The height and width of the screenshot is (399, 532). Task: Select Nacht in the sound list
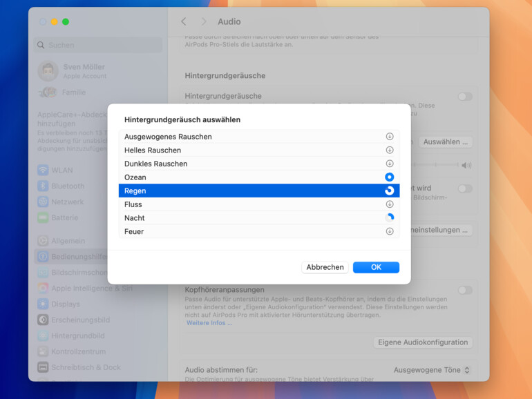pos(259,218)
